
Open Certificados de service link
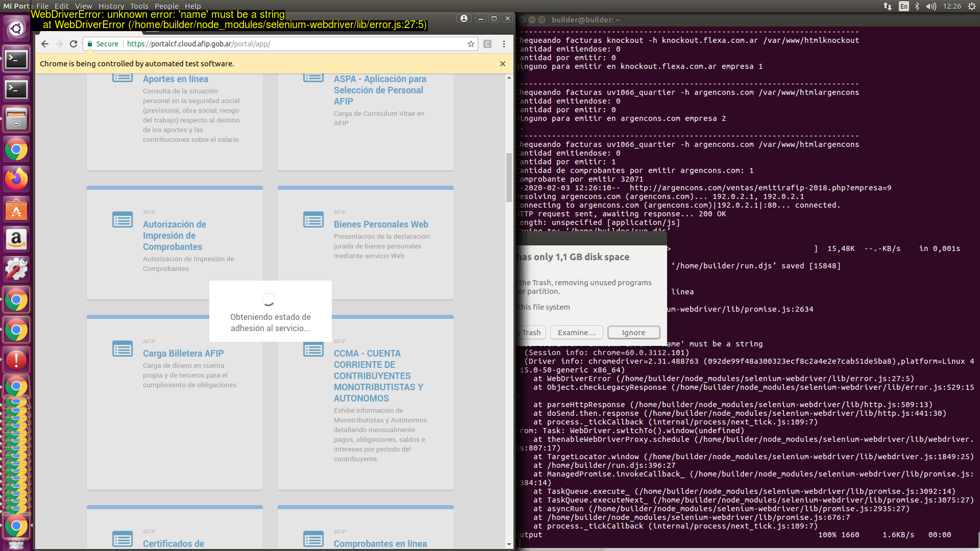click(174, 544)
